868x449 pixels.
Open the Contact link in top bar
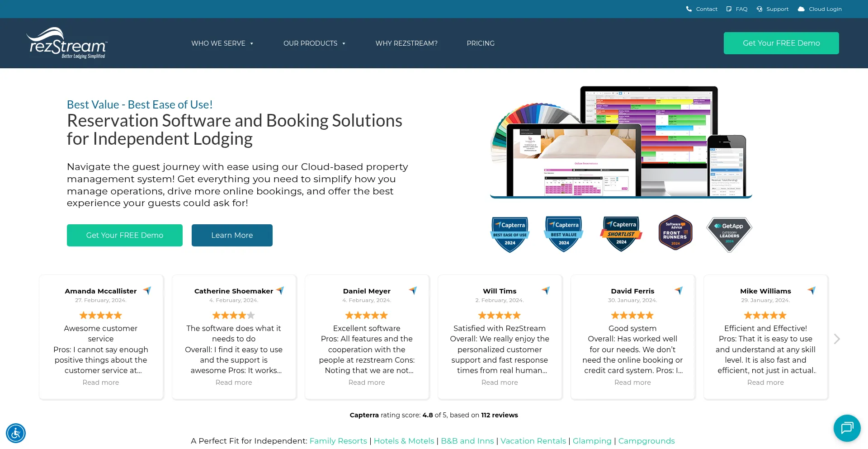pyautogui.click(x=707, y=9)
